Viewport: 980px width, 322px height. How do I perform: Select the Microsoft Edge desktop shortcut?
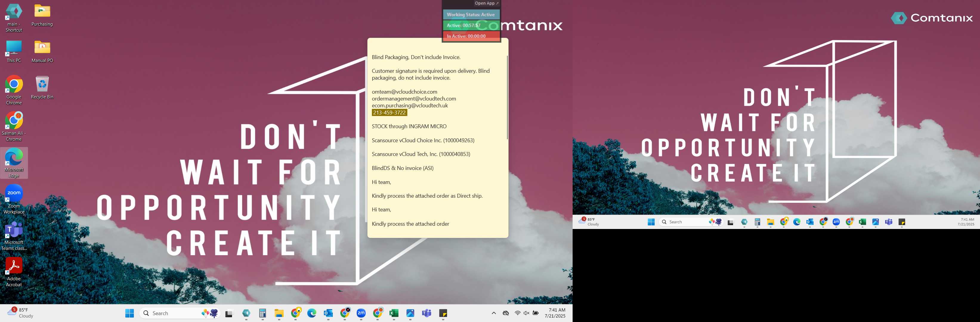click(x=14, y=163)
